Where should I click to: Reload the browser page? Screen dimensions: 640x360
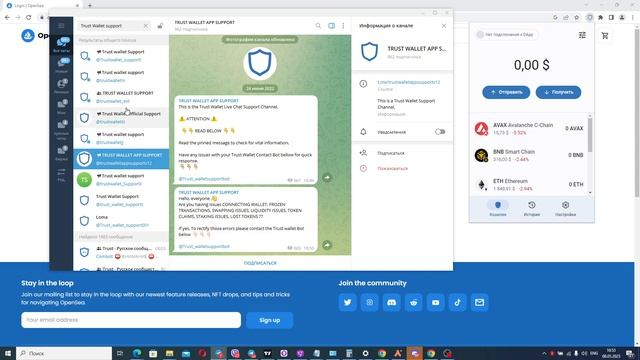click(29, 17)
